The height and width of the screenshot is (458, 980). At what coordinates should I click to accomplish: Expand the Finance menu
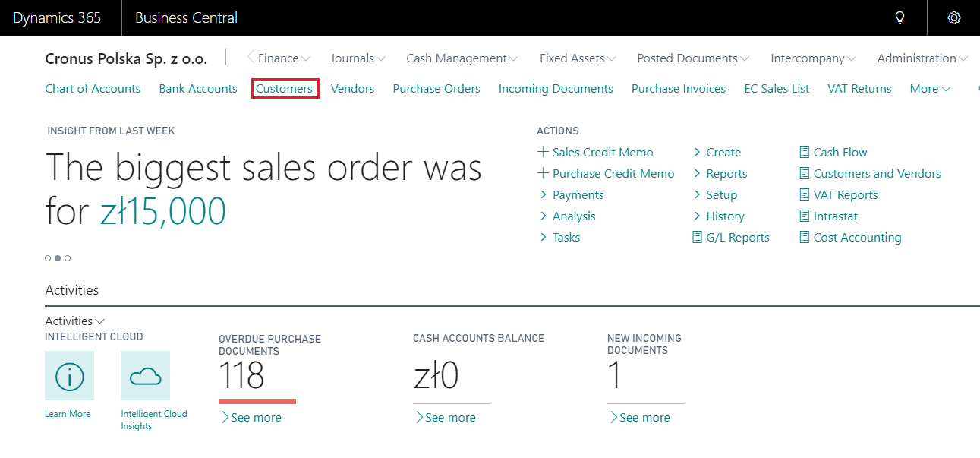pos(284,58)
